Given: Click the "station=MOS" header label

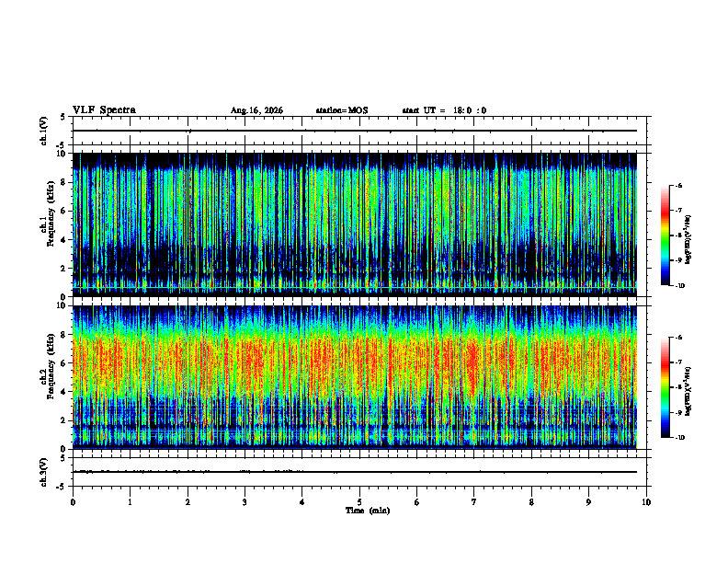Looking at the screenshot, I should pos(342,110).
